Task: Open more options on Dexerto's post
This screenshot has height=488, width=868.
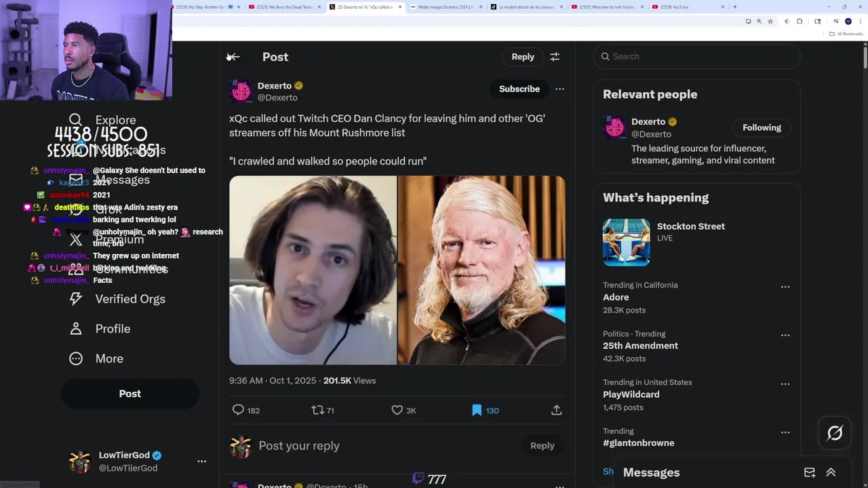Action: point(559,89)
